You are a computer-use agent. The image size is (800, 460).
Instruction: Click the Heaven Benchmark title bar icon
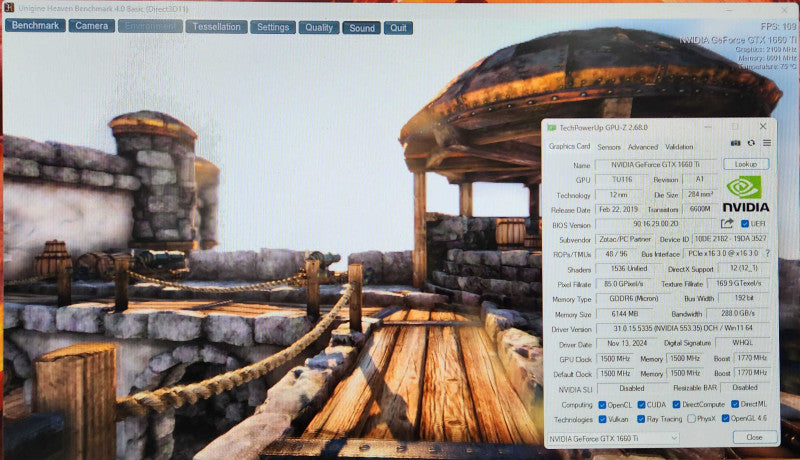point(9,8)
